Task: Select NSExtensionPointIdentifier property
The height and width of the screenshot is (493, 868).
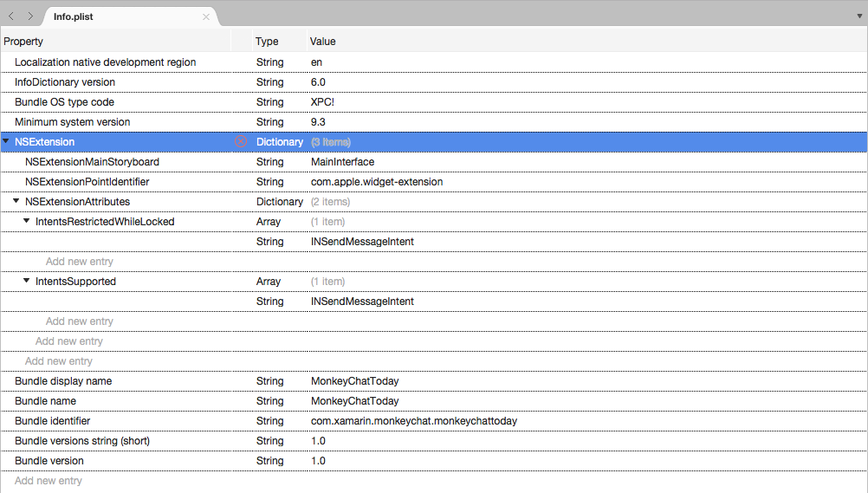Action: (87, 182)
